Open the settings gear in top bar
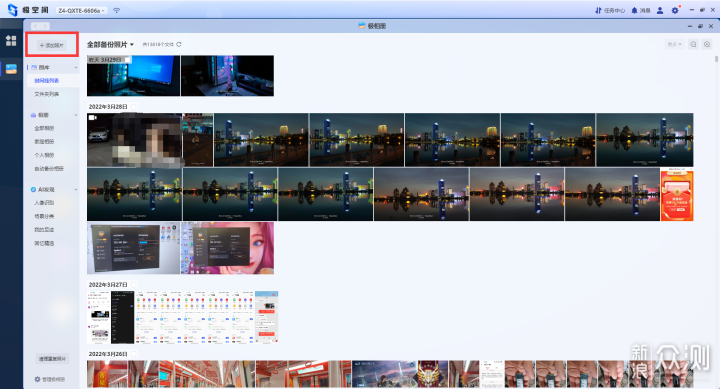This screenshot has width=720, height=389. [x=675, y=10]
